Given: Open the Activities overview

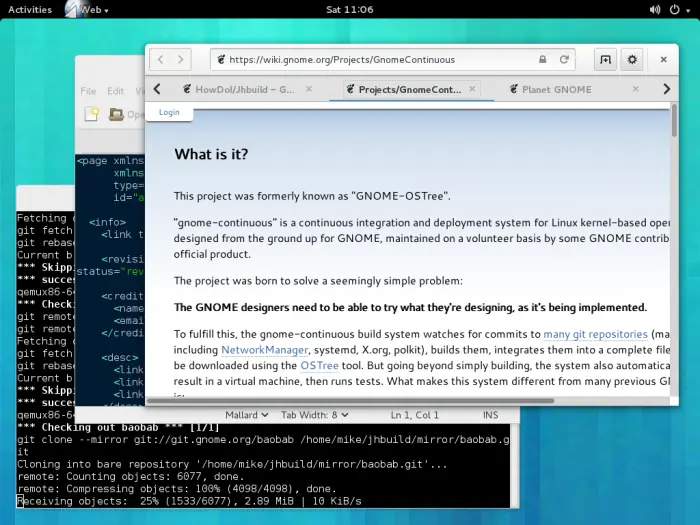Looking at the screenshot, I should coord(30,9).
